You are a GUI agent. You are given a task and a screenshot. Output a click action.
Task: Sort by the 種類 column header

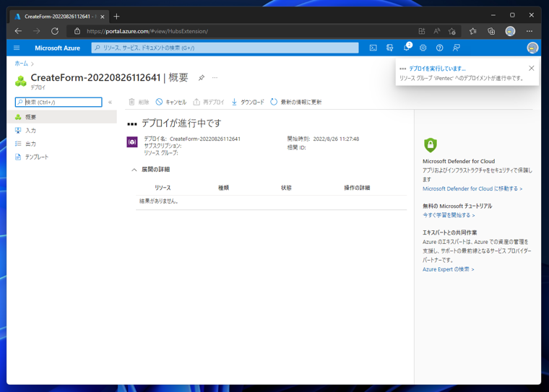coord(223,188)
